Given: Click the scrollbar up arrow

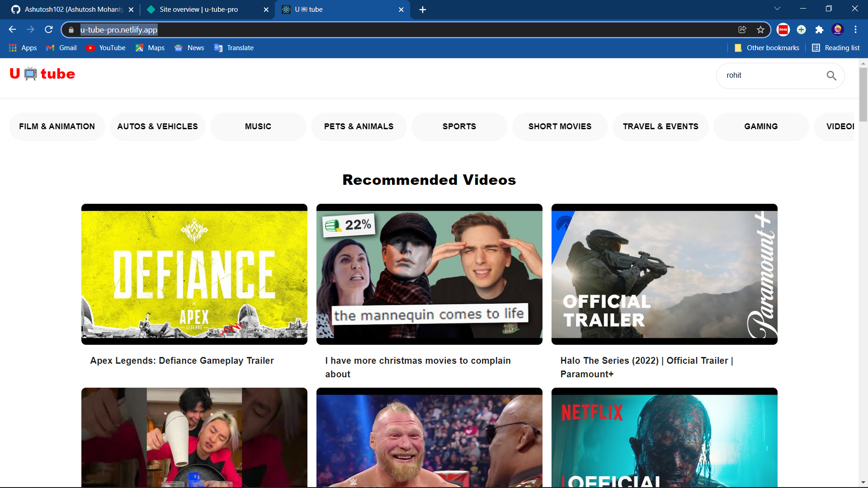Looking at the screenshot, I should [x=863, y=63].
